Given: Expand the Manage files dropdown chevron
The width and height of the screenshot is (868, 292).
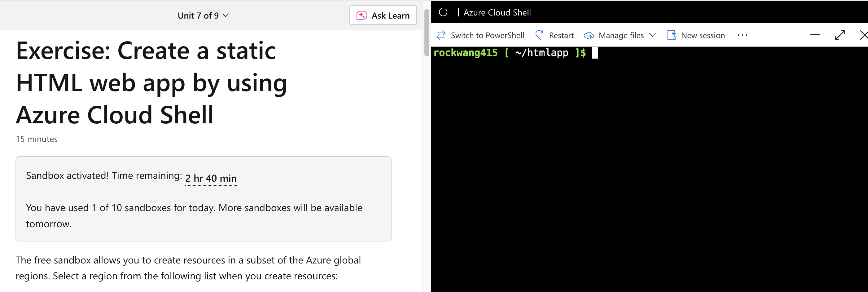Looking at the screenshot, I should click(652, 35).
